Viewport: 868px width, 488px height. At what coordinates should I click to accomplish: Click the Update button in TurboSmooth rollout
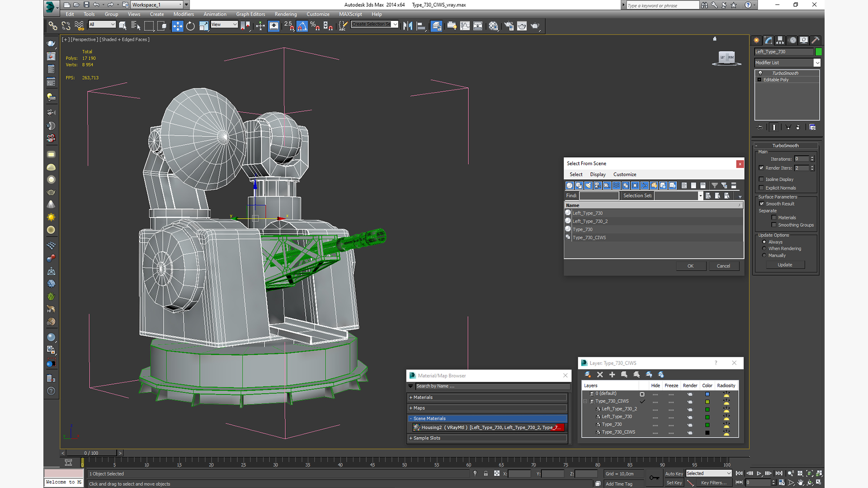(x=785, y=265)
